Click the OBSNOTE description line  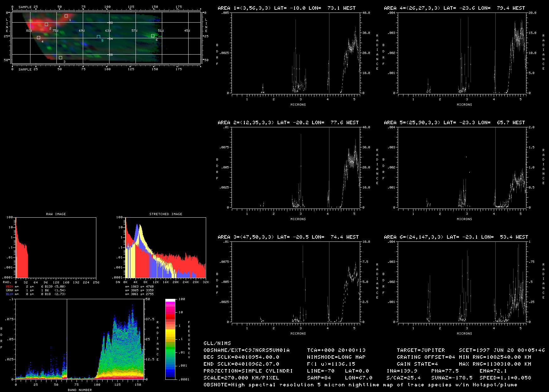point(360,385)
